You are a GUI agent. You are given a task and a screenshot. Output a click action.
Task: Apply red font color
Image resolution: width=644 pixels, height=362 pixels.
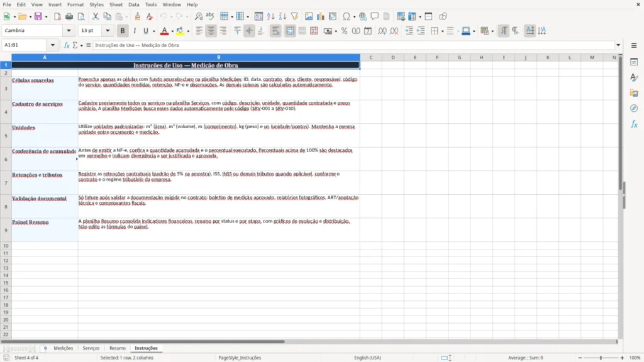pyautogui.click(x=164, y=31)
